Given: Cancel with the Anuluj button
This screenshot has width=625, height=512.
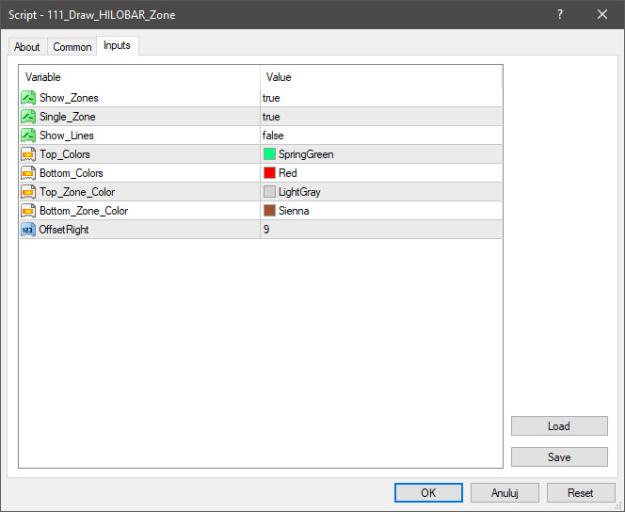Looking at the screenshot, I should [x=505, y=493].
